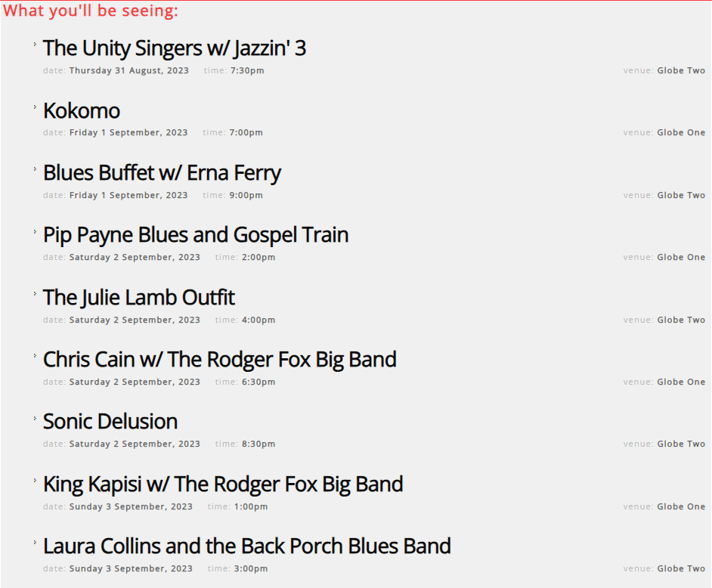The height and width of the screenshot is (588, 712).
Task: Click the Globe One venue for Kokomo
Action: point(681,133)
